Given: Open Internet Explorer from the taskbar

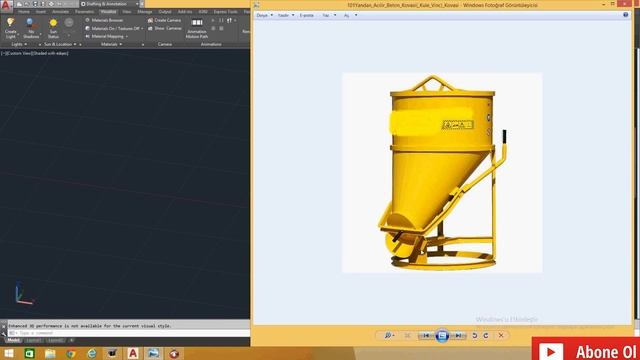Looking at the screenshot, I should point(91,353).
